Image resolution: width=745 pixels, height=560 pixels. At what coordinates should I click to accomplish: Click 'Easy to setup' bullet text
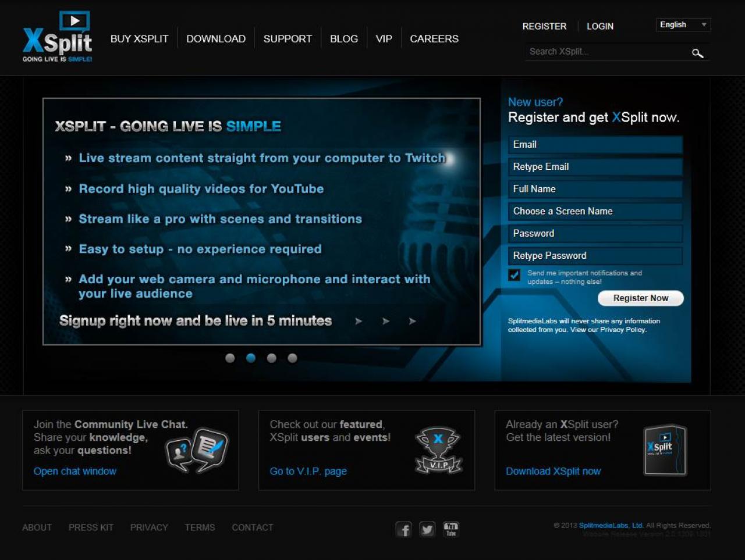[200, 249]
